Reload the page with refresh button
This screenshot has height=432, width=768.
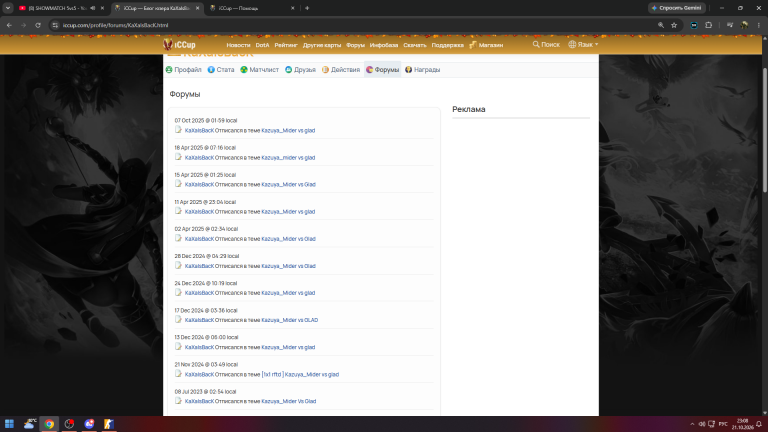[x=38, y=25]
